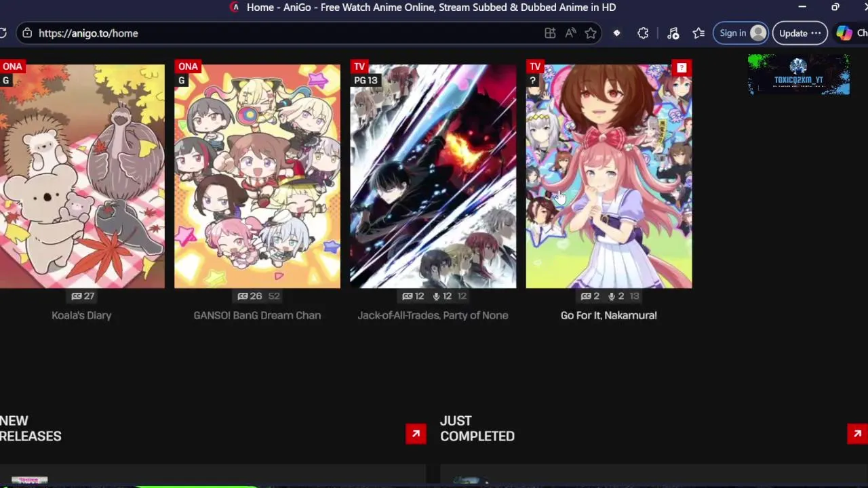Click Jack-of-All-Trades, Party of None title
The image size is (868, 488).
(433, 315)
